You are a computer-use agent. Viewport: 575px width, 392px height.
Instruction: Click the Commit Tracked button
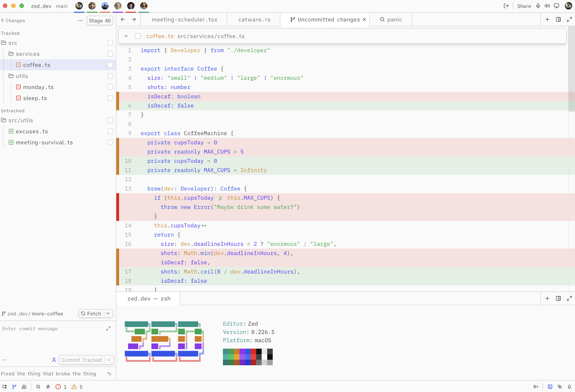coord(82,360)
